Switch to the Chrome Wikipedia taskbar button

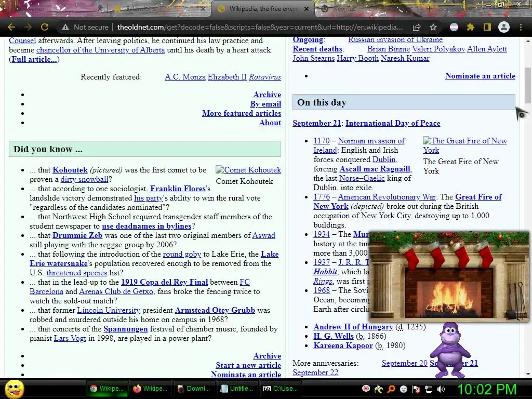pos(107,389)
